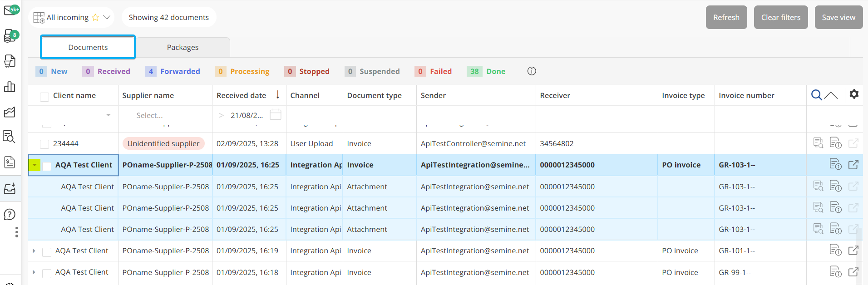Open the help question mark sidebar icon
Viewport: 868px width, 285px height.
10,214
